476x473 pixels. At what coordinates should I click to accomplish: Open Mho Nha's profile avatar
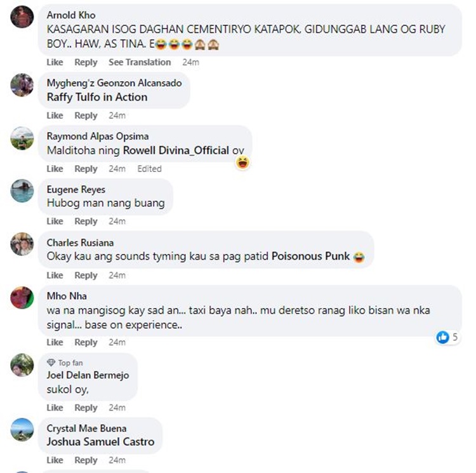tap(22, 298)
